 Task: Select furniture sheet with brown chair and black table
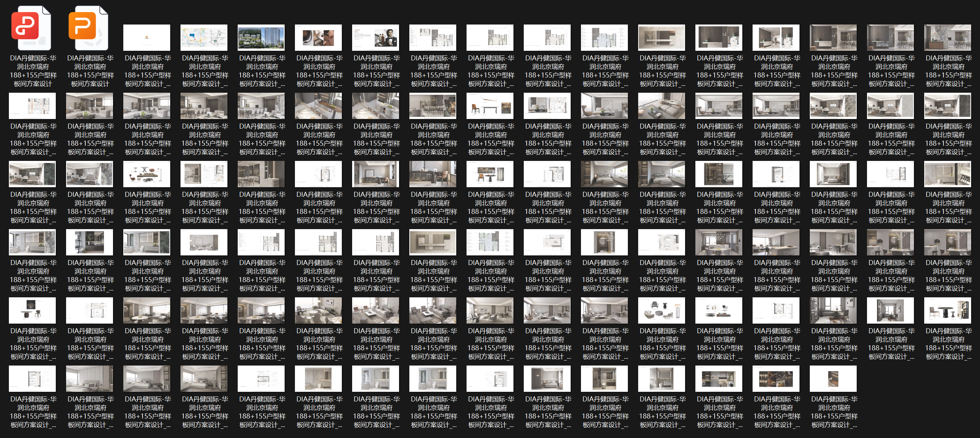click(x=490, y=106)
